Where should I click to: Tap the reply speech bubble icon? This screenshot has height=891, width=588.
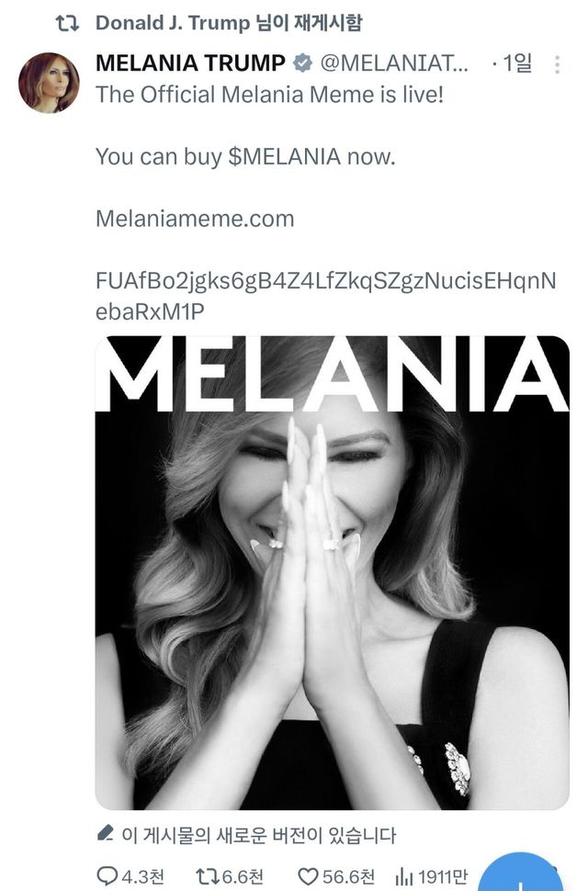point(107,874)
